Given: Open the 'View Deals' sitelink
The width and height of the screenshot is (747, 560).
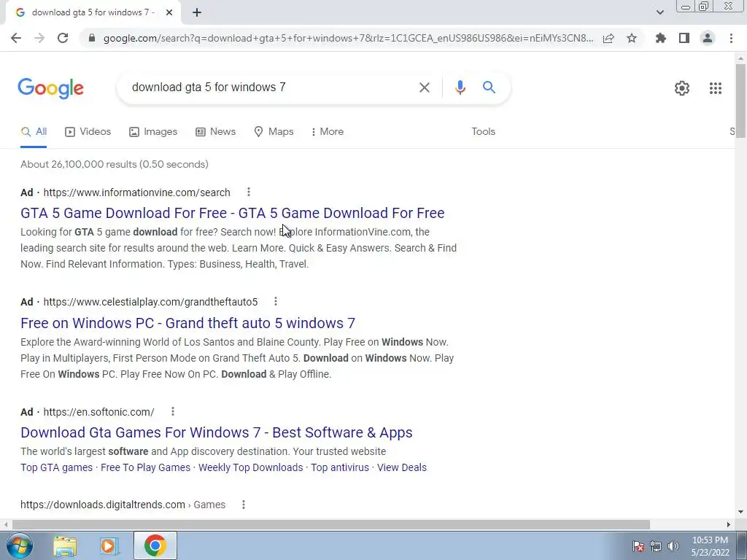Looking at the screenshot, I should 402,467.
